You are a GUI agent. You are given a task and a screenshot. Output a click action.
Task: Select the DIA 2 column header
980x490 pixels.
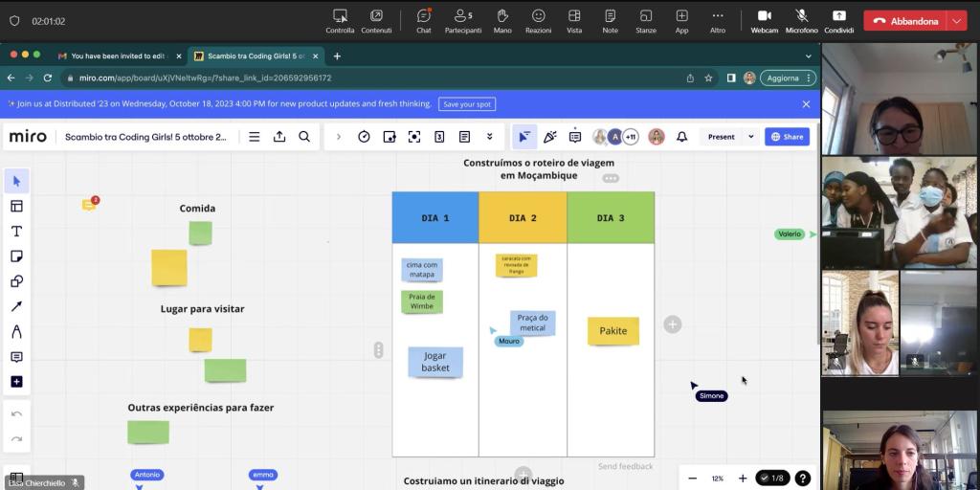point(523,217)
